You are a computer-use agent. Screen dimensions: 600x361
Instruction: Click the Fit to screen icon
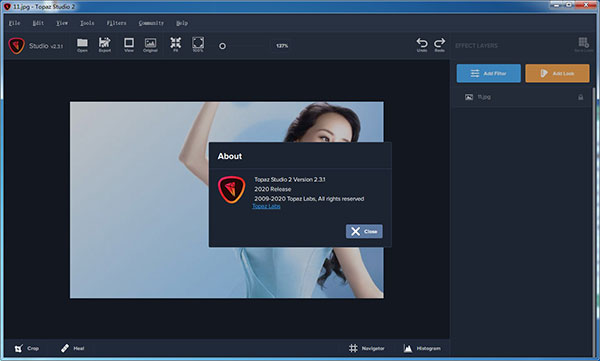coord(176,44)
